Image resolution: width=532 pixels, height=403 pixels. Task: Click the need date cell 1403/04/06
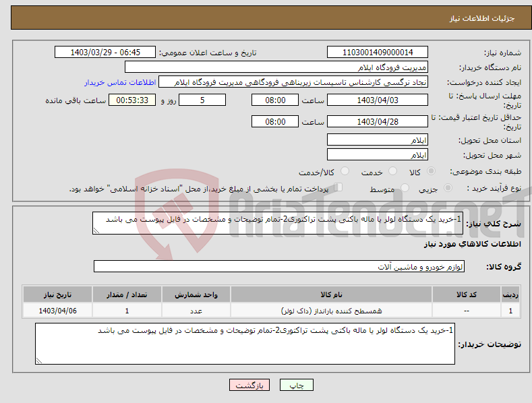coord(57,311)
